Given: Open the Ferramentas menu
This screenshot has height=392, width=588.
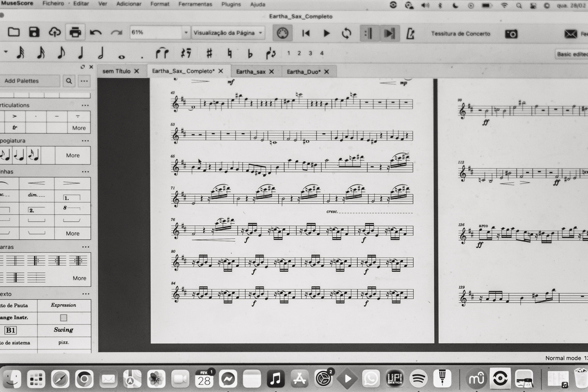Looking at the screenshot, I should coord(195,4).
